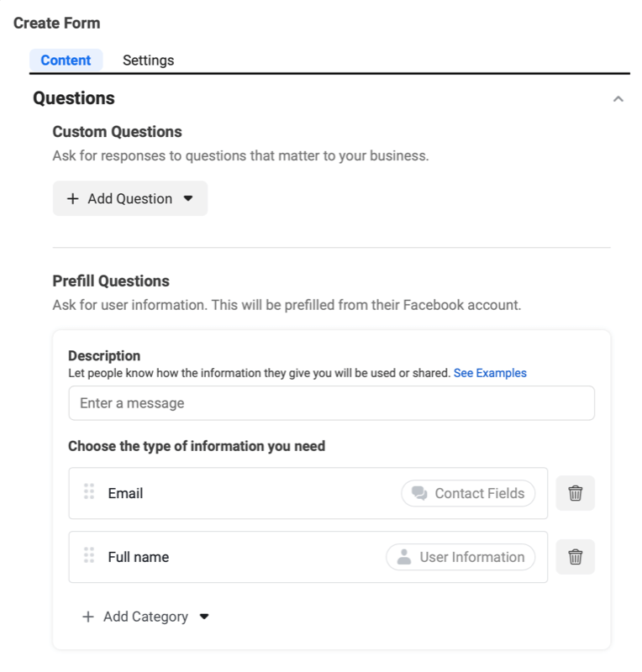Click the plus icon next to Add Category
Screen dimensions: 642x672
88,617
